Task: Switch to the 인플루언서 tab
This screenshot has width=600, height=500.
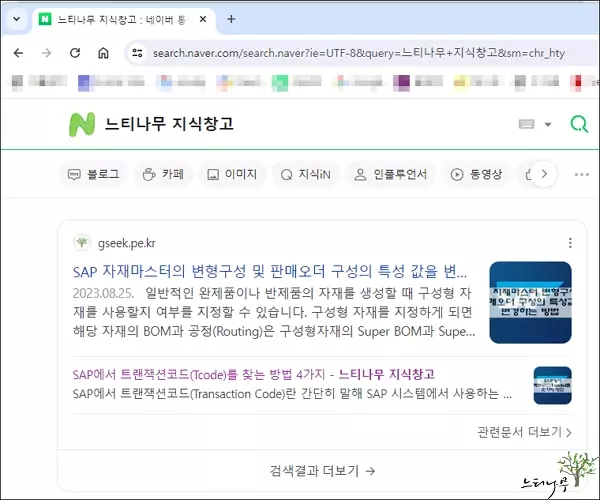Action: click(x=390, y=174)
